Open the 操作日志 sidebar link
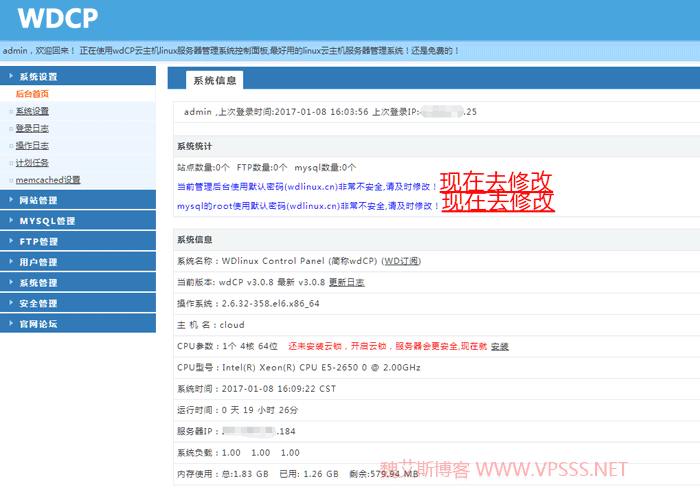 pyautogui.click(x=32, y=145)
